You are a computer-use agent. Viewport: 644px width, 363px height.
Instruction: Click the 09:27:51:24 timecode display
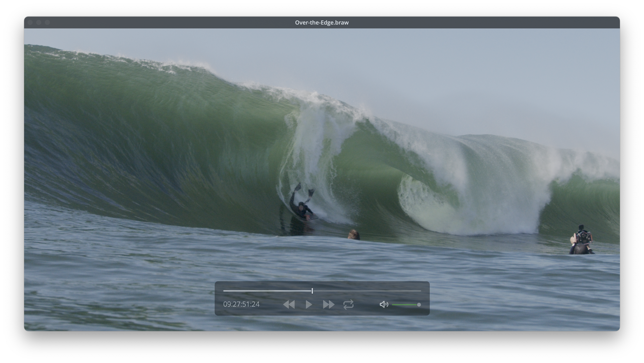click(x=241, y=304)
